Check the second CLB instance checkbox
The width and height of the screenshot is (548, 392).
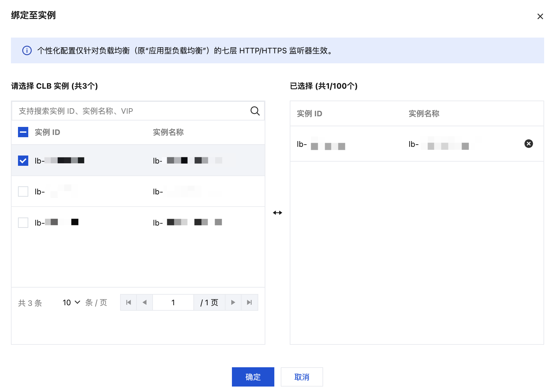(x=23, y=192)
